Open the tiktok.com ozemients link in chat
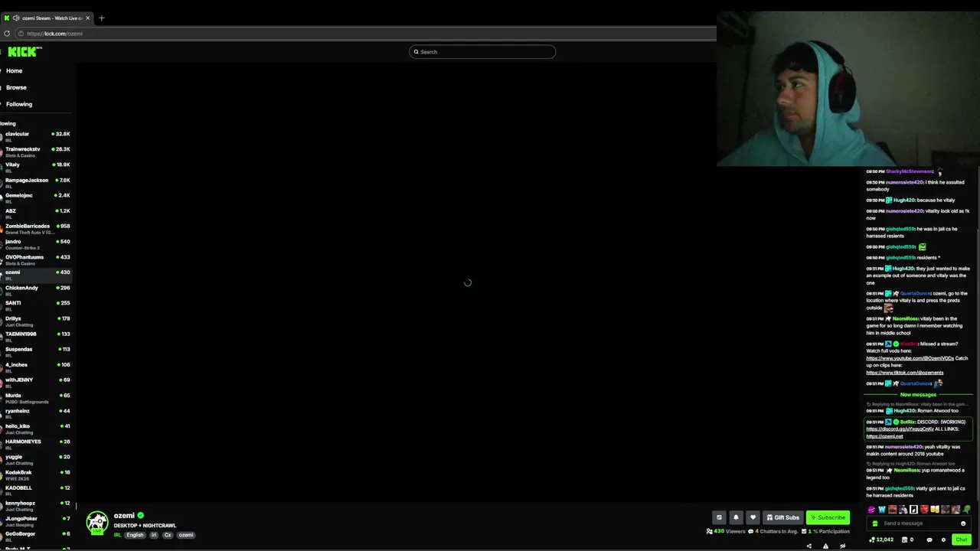Image resolution: width=980 pixels, height=551 pixels. click(x=905, y=373)
